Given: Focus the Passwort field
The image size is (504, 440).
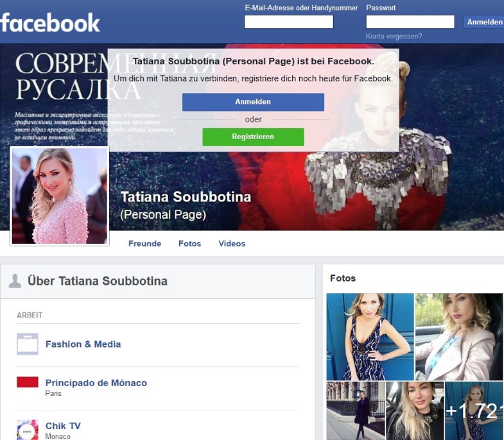Looking at the screenshot, I should click(410, 22).
